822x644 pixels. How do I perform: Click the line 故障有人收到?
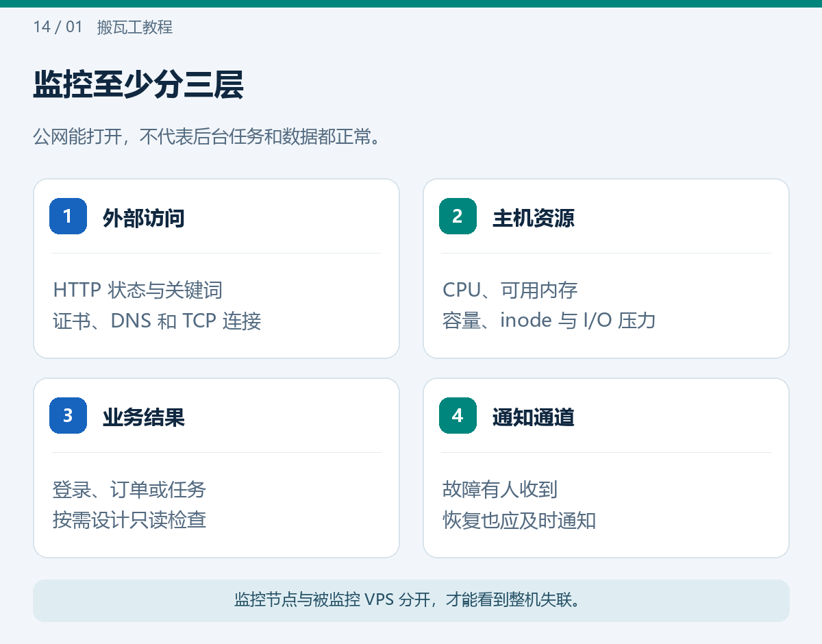click(x=500, y=489)
